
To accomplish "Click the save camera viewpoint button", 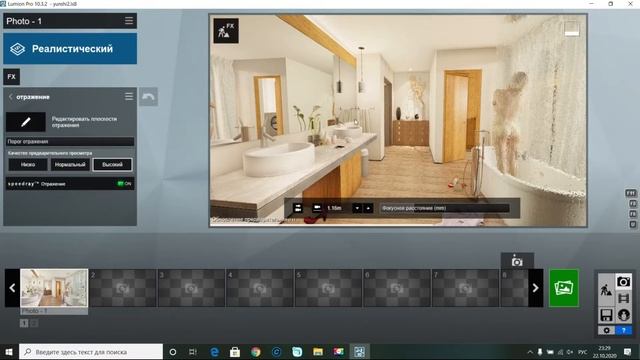I will (517, 261).
